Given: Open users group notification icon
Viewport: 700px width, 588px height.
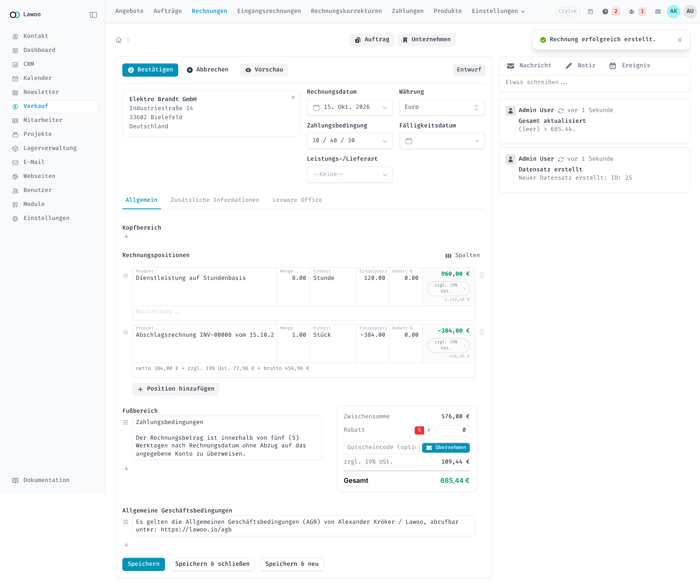Looking at the screenshot, I should click(x=632, y=11).
